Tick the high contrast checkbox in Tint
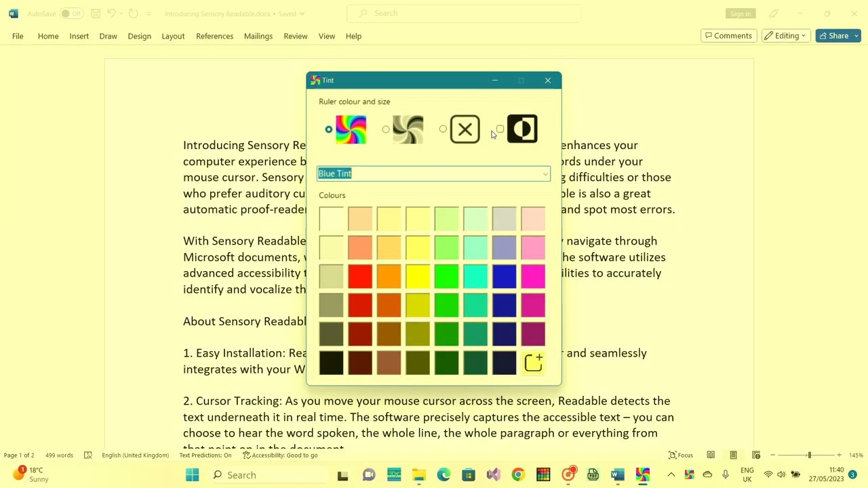Screen dimensions: 868x488 (x=500, y=129)
